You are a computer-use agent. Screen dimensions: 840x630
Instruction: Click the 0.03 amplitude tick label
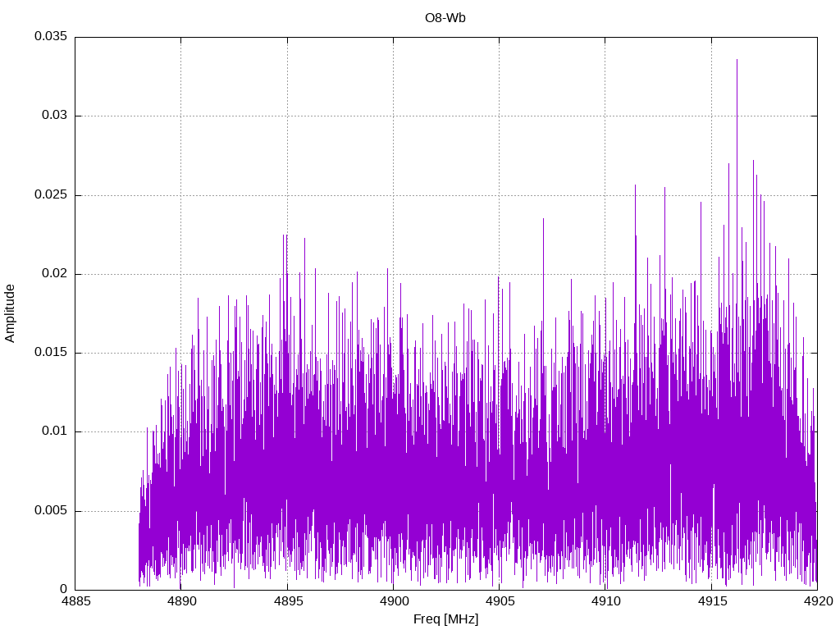tap(53, 116)
